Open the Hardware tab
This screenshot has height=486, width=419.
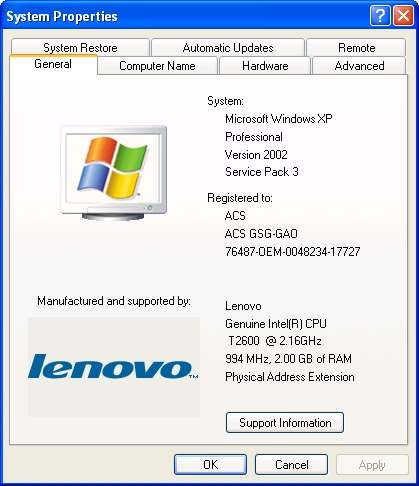(265, 66)
